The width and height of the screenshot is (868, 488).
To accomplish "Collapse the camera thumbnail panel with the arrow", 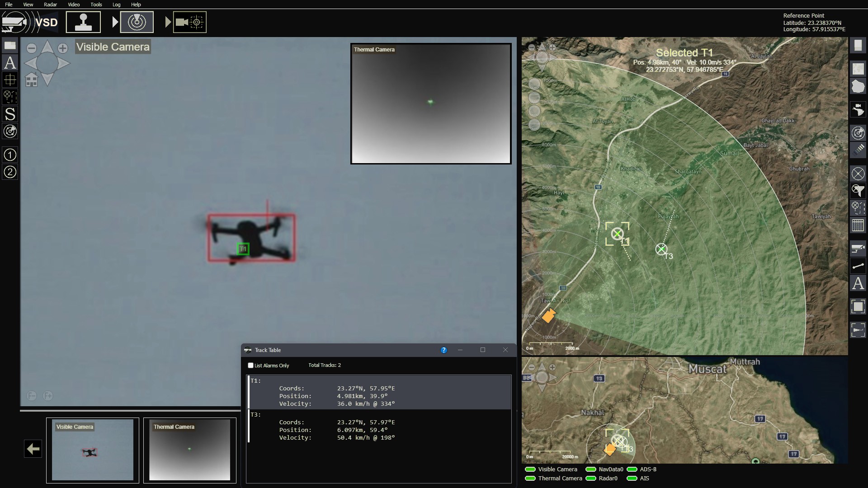I will click(x=32, y=449).
